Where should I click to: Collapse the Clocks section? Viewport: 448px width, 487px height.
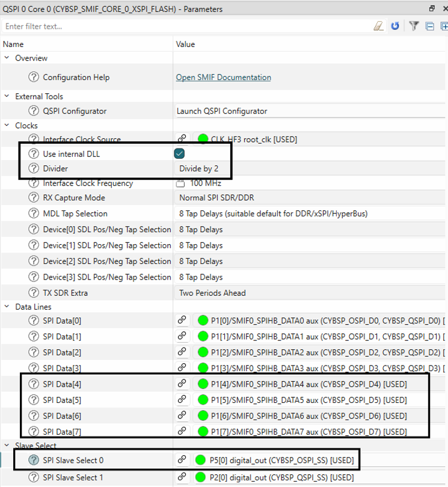(x=7, y=126)
